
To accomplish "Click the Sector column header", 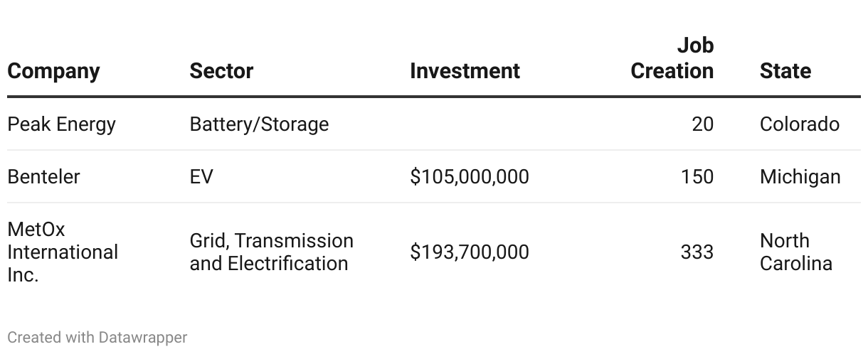I will 221,71.
